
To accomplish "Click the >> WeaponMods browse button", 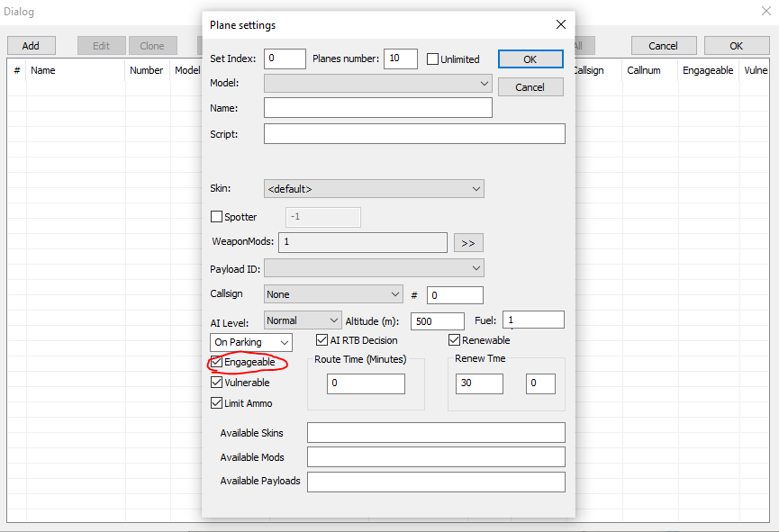I will coord(468,243).
